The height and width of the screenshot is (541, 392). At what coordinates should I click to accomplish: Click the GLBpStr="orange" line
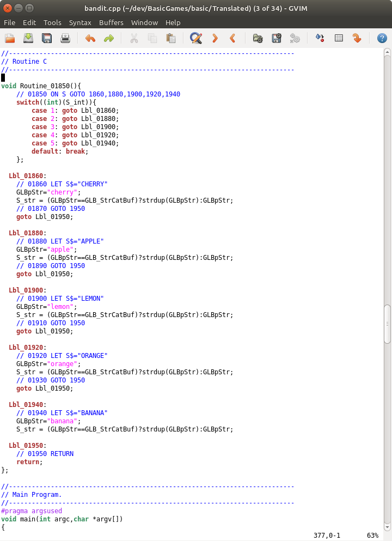point(48,364)
